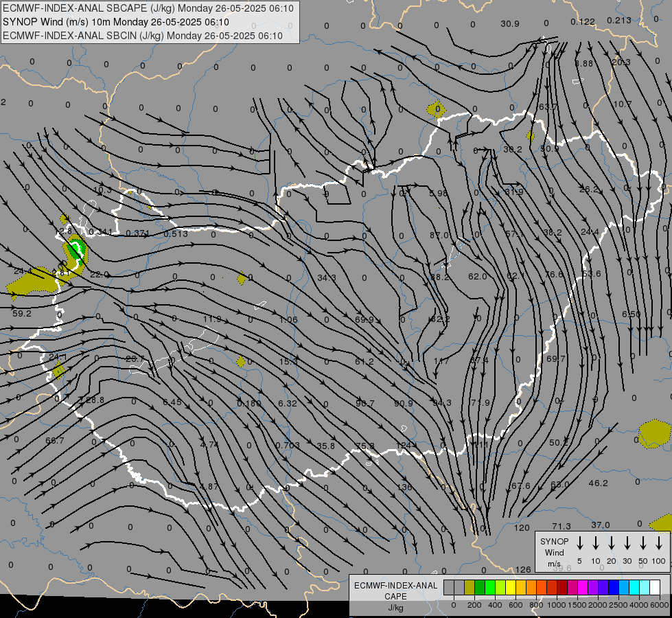Click the 'SYNOP' label in wind legend
672x618 pixels.
[x=554, y=541]
